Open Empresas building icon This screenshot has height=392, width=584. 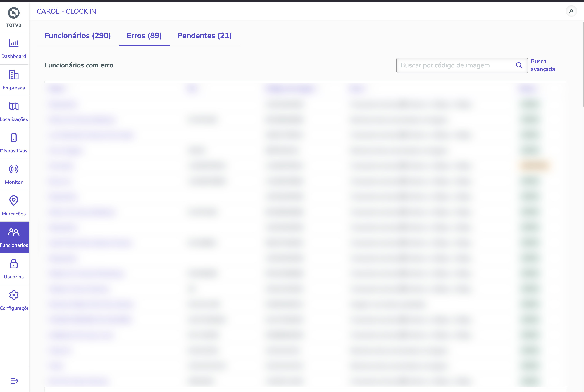point(14,75)
